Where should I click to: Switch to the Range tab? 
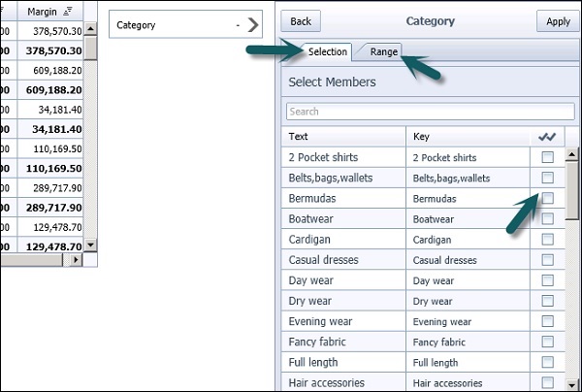click(x=383, y=51)
